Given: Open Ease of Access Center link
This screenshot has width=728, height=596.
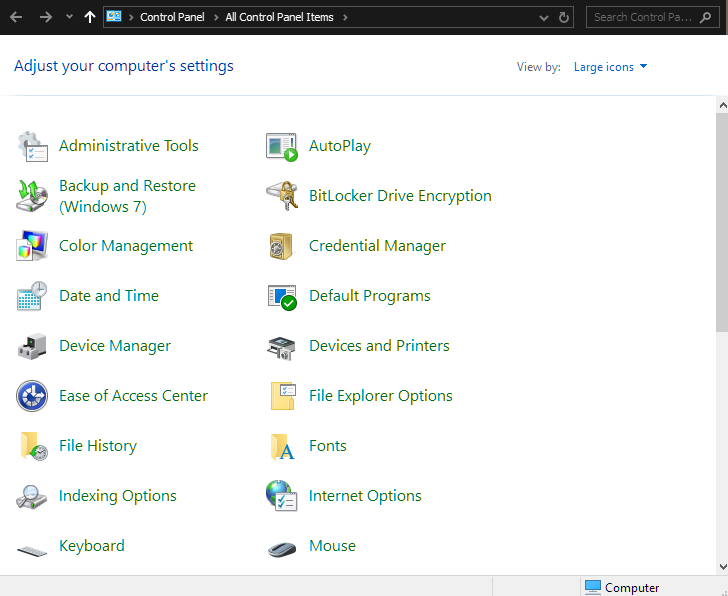Looking at the screenshot, I should [133, 396].
